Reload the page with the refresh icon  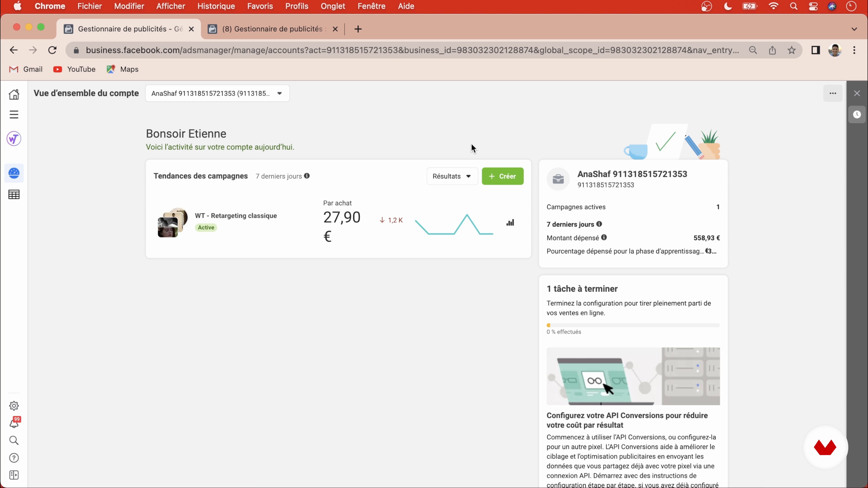52,50
